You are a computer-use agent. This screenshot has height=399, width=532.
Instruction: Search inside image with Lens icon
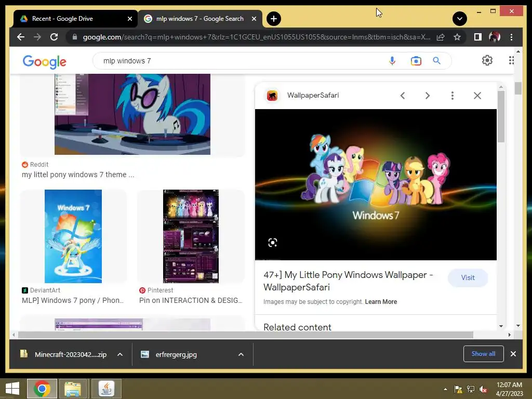click(273, 243)
